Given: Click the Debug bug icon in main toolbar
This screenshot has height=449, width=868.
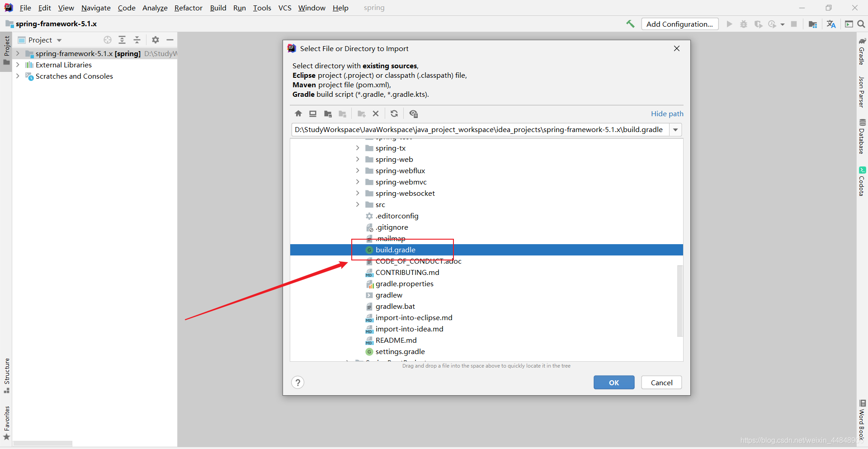Looking at the screenshot, I should (744, 24).
